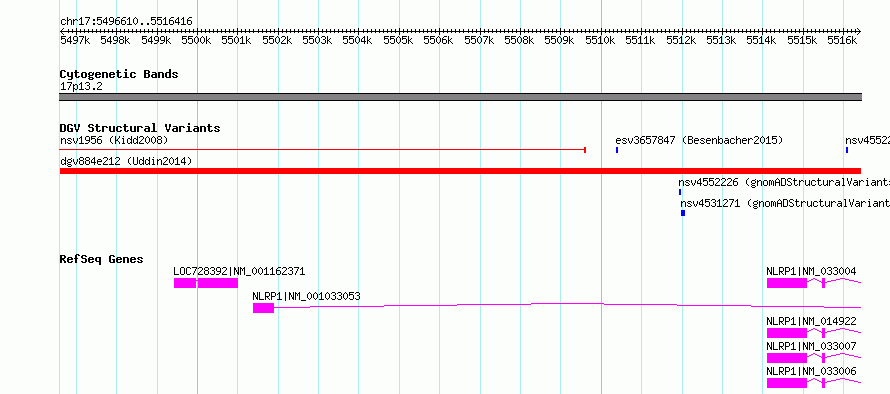
Task: Click the DGV Structural Variants track title
Action: [140, 128]
